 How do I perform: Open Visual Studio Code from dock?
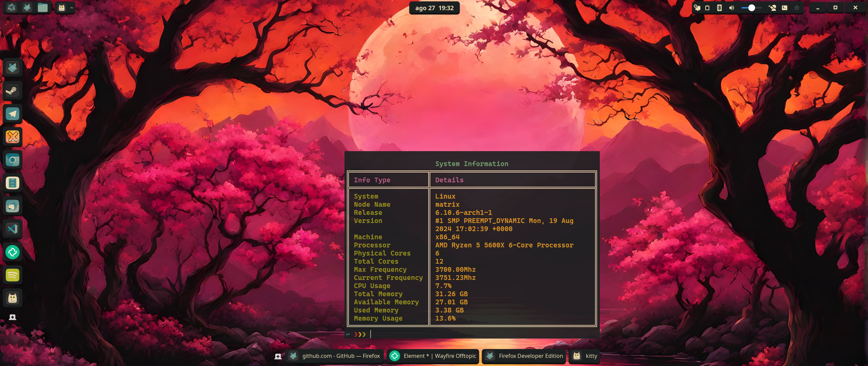click(13, 229)
